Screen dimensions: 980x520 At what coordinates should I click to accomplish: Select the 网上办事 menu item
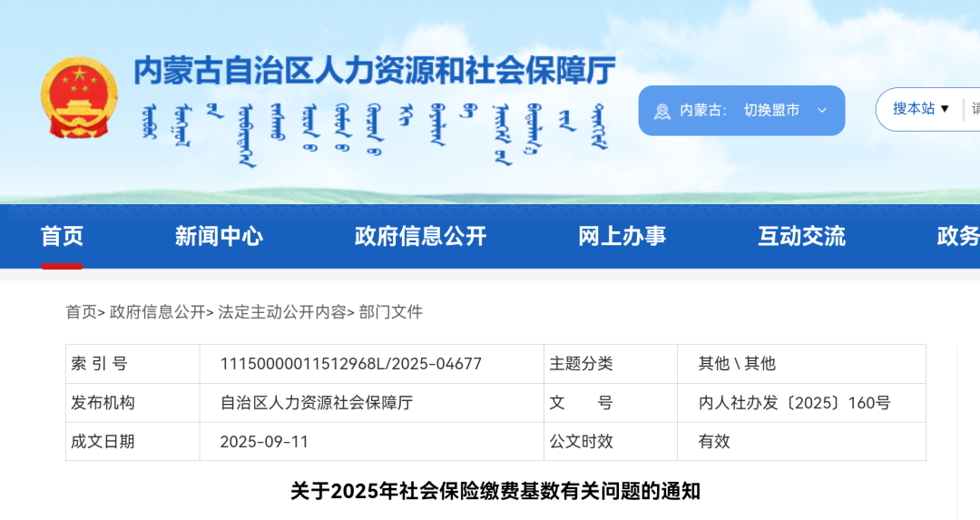(622, 236)
